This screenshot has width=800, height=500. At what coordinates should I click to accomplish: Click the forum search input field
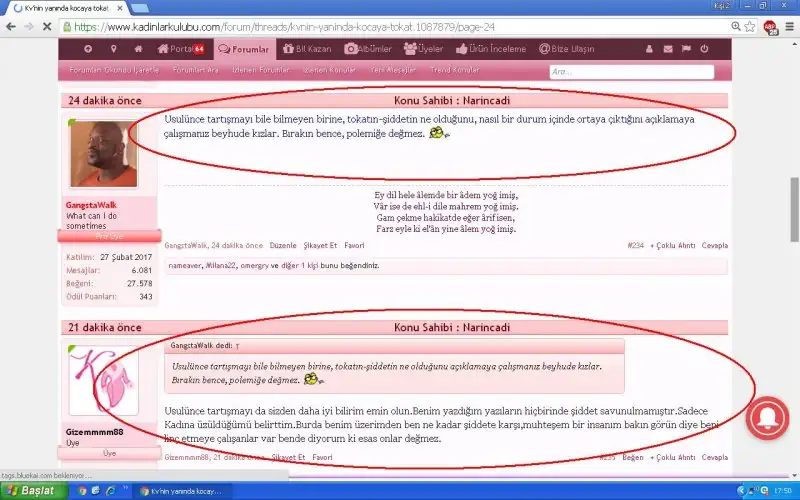click(x=631, y=72)
